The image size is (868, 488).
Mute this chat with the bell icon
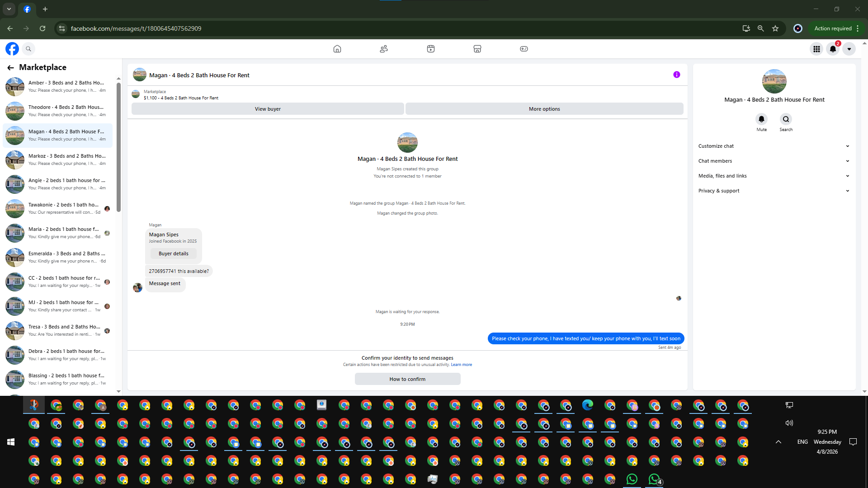(x=761, y=119)
